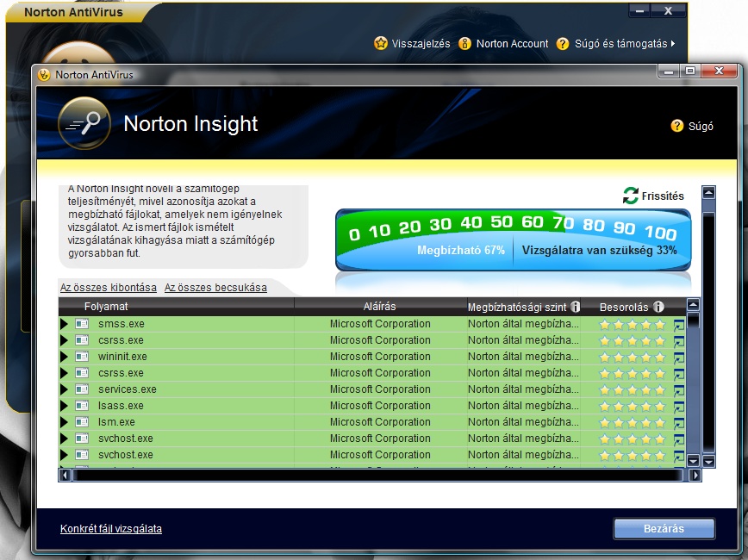Click the star rating of smss.exe
The width and height of the screenshot is (748, 560).
(632, 325)
